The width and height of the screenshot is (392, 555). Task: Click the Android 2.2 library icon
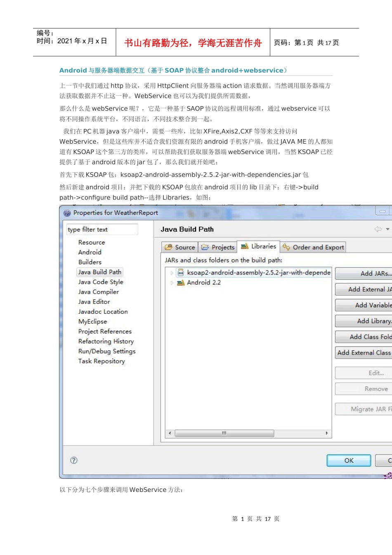pos(181,282)
